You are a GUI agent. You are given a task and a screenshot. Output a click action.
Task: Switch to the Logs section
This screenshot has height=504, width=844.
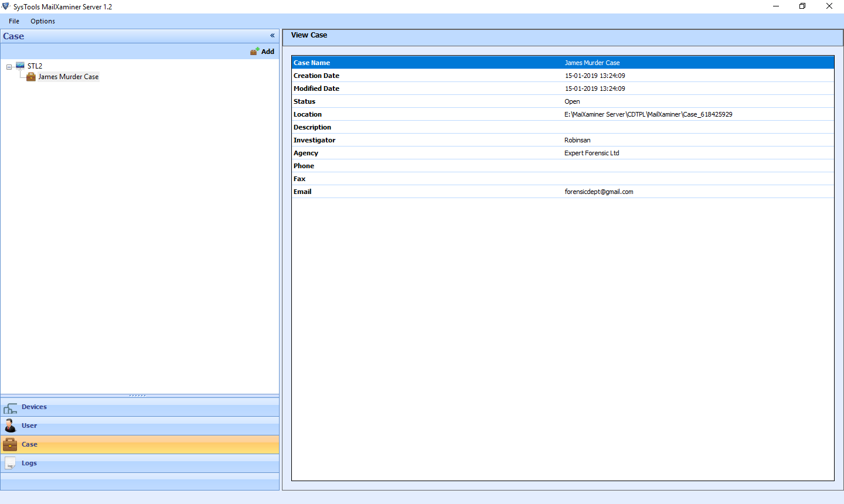click(139, 464)
